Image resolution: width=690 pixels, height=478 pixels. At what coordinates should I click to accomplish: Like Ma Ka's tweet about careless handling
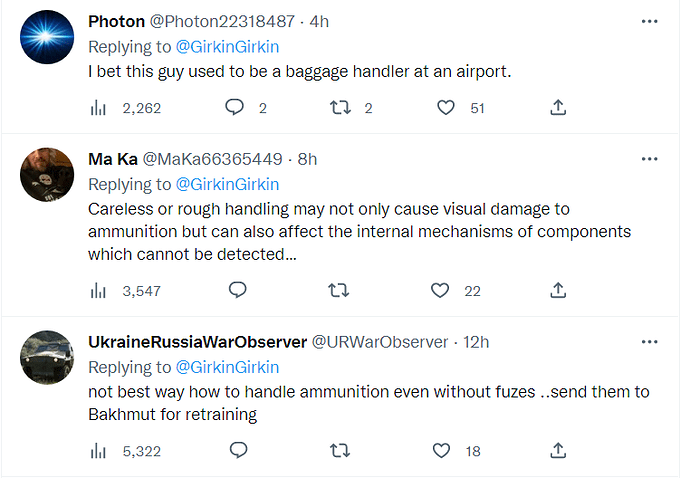[x=440, y=290]
